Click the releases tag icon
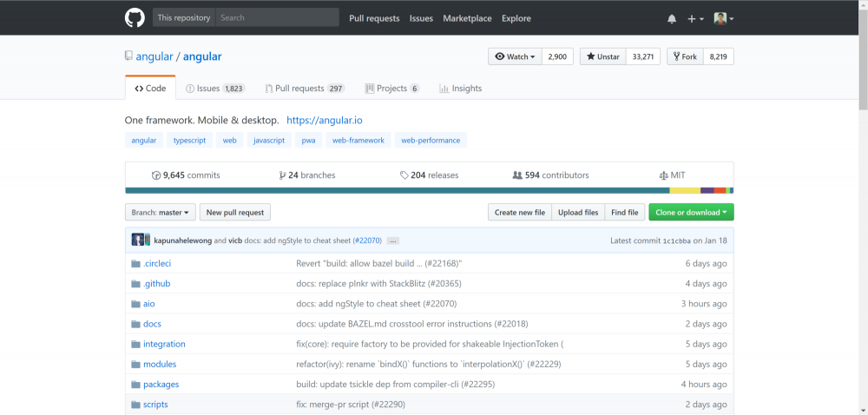This screenshot has width=868, height=415. pyautogui.click(x=404, y=175)
